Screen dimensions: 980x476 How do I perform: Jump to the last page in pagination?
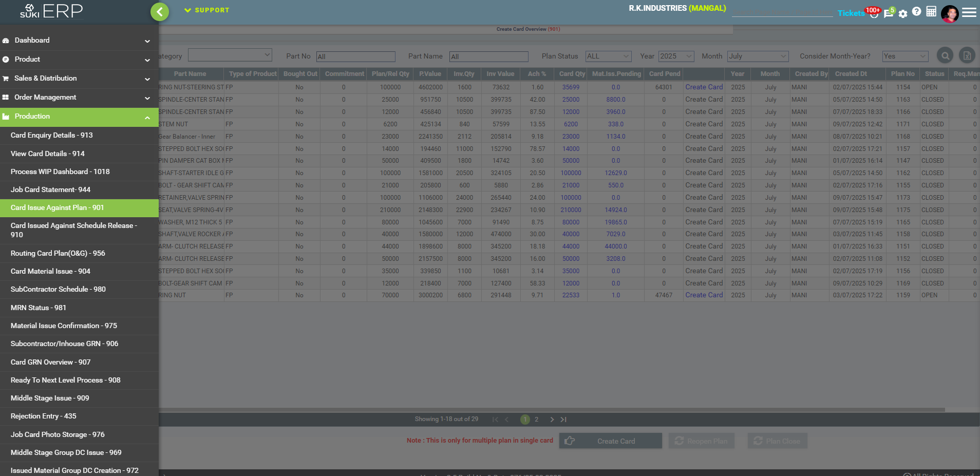click(x=563, y=420)
